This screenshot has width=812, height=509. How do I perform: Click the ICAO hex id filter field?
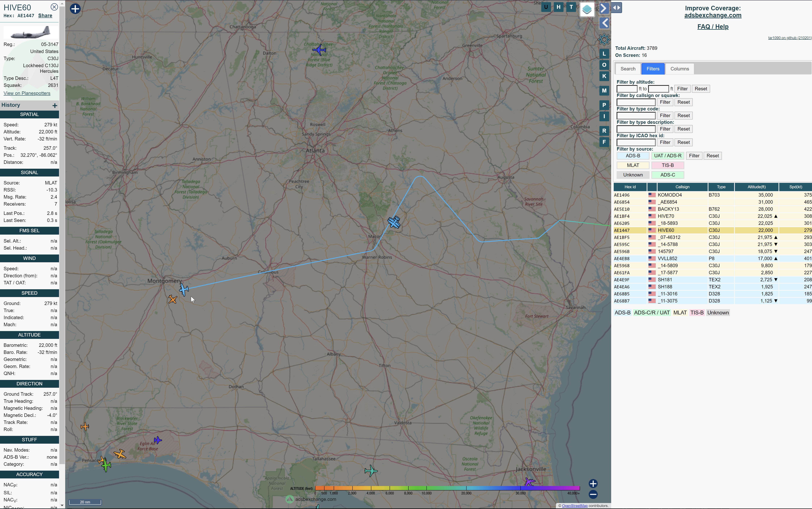636,142
